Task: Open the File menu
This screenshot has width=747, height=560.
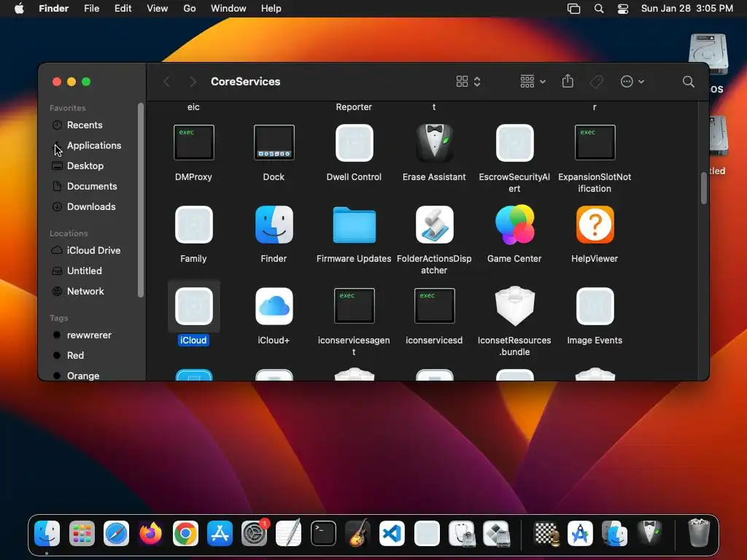Action: (91, 9)
